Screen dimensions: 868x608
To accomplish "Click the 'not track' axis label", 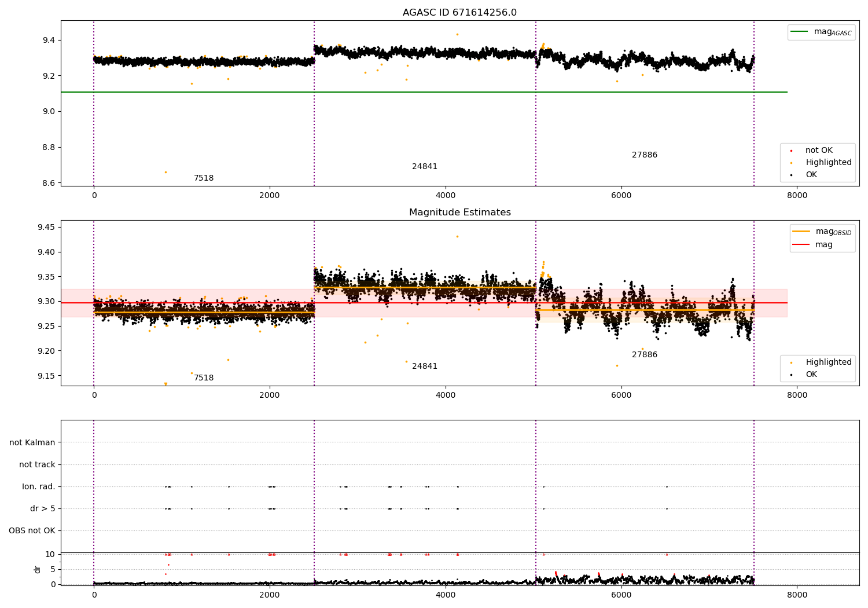I will click(37, 464).
